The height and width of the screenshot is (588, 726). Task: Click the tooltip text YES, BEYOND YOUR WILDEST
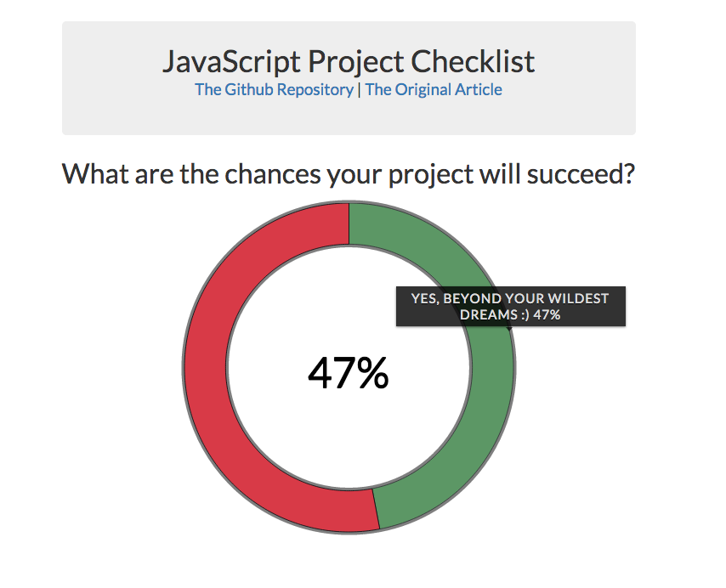510,298
